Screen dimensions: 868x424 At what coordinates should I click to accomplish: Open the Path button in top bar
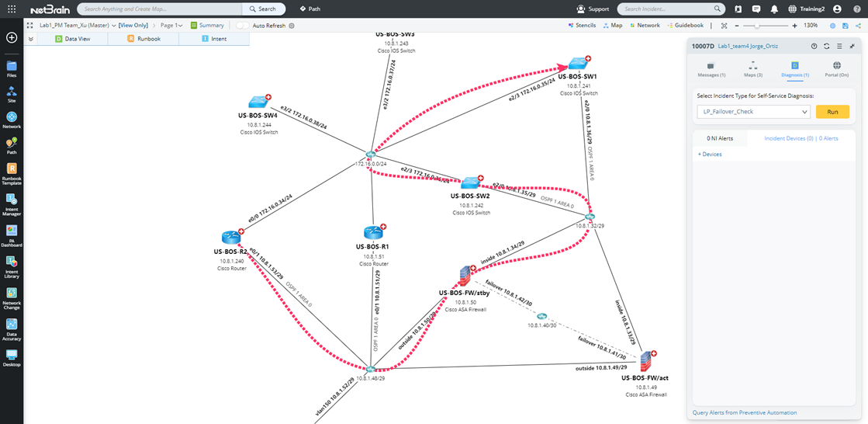coord(310,9)
